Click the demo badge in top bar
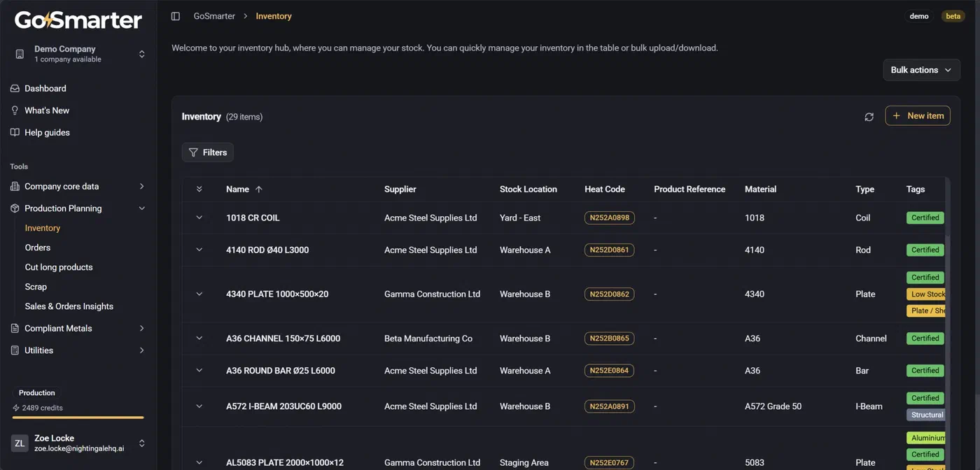Viewport: 980px width, 470px height. pos(919,16)
